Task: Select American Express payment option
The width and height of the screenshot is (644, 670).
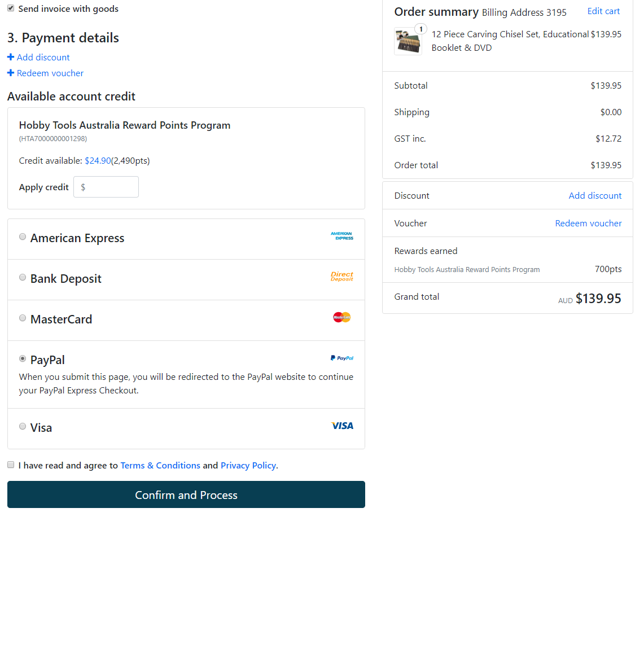Action: point(23,237)
